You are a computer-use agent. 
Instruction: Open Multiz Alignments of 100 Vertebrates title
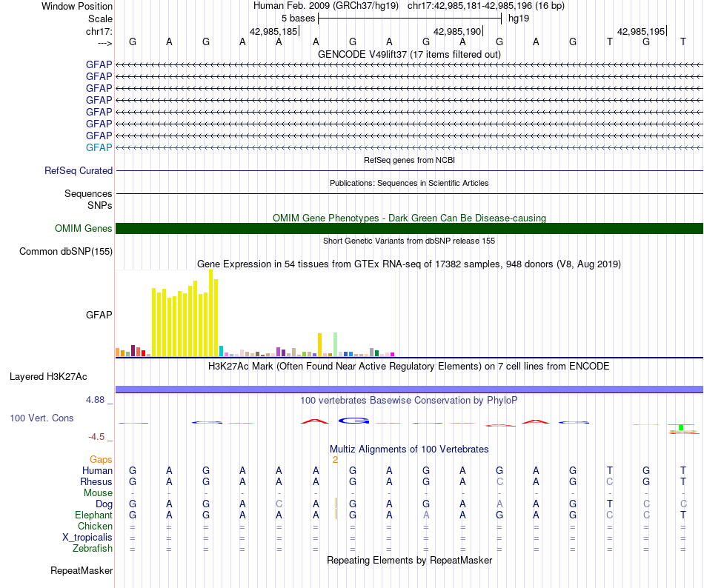click(409, 450)
